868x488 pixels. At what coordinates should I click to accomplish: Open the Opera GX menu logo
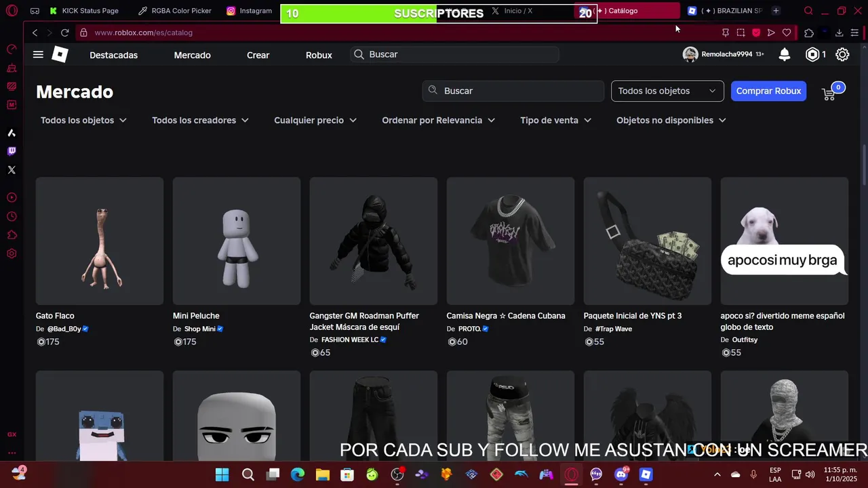tap(12, 11)
